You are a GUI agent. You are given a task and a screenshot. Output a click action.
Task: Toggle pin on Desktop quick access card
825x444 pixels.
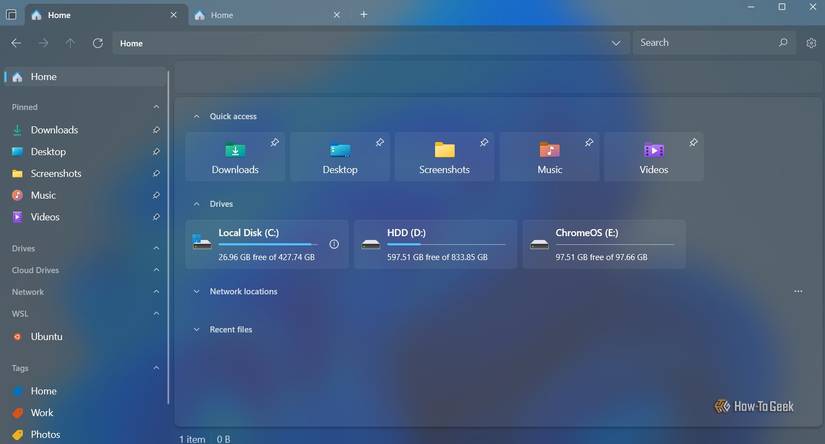(x=379, y=143)
